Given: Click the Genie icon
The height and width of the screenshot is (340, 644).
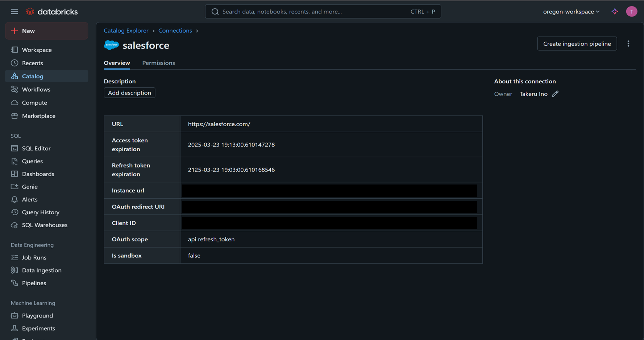Looking at the screenshot, I should click(x=14, y=187).
